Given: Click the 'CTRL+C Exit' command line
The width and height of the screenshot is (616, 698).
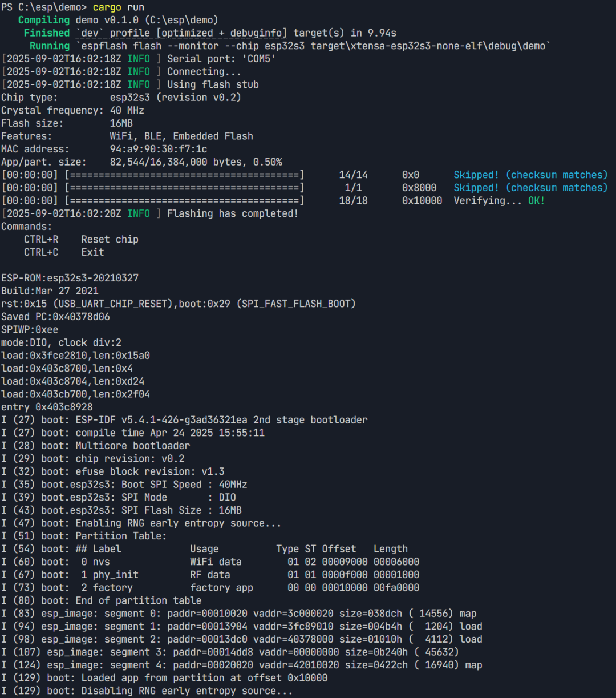Looking at the screenshot, I should click(x=64, y=252).
